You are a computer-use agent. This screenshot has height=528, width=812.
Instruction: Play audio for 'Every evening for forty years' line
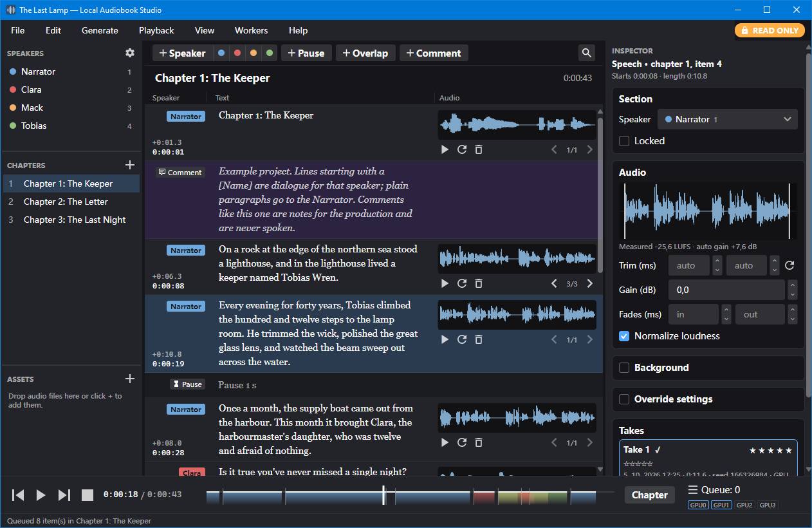coord(445,339)
